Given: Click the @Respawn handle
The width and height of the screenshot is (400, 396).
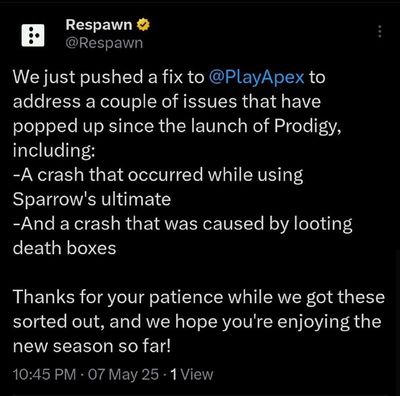Looking at the screenshot, I should (104, 43).
